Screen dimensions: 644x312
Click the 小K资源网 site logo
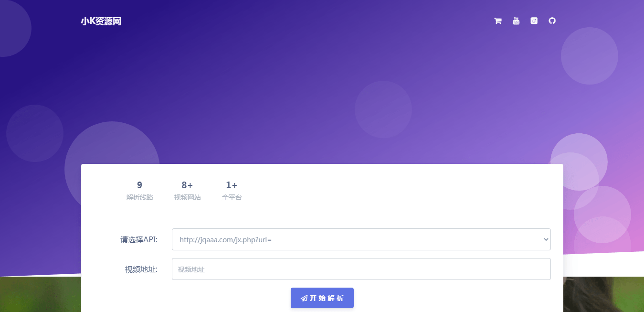coord(101,21)
